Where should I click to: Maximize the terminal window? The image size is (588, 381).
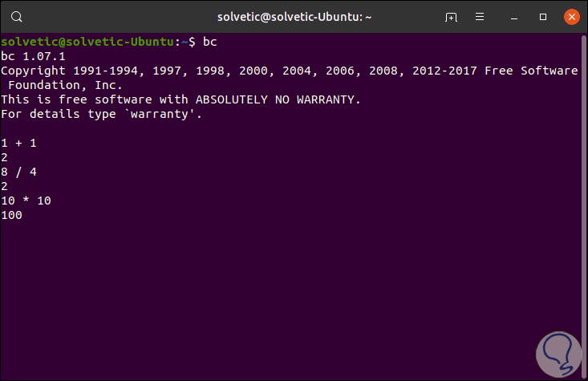pos(542,17)
